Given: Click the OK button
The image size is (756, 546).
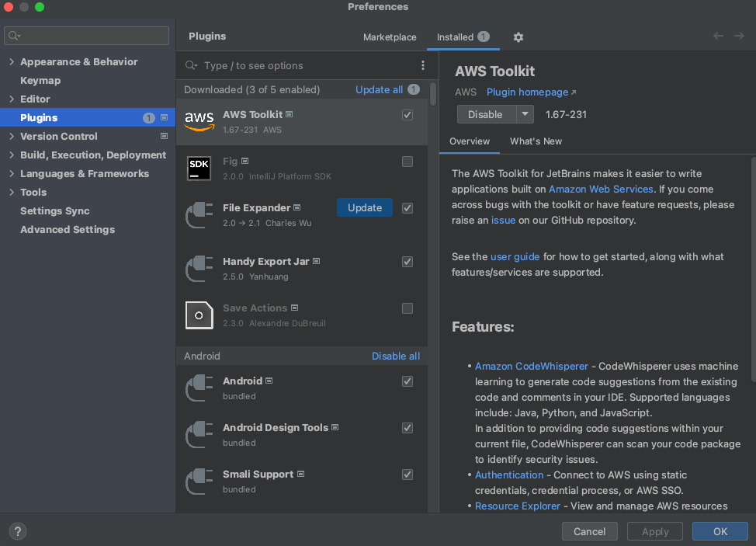Looking at the screenshot, I should click(x=720, y=531).
